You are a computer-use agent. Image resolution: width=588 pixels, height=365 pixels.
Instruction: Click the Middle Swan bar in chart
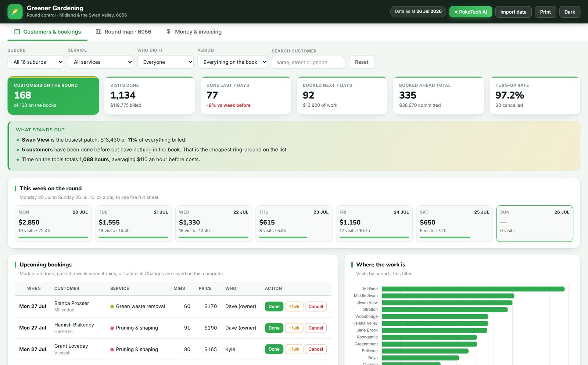448,296
